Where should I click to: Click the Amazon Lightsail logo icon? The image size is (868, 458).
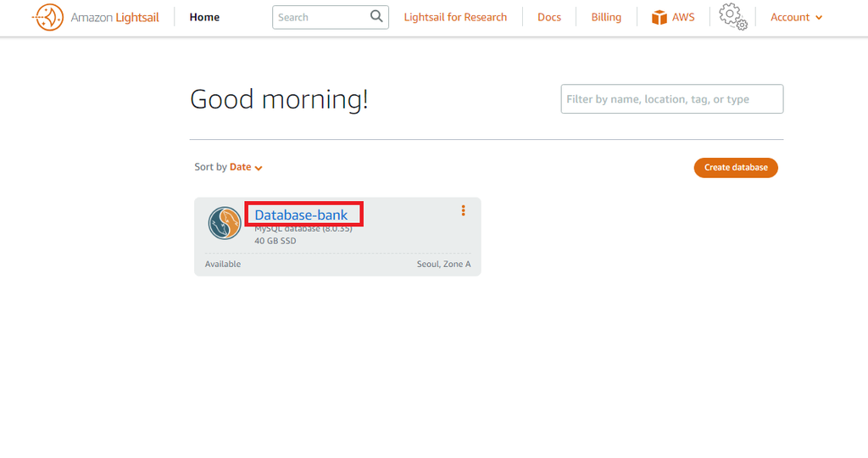point(48,17)
